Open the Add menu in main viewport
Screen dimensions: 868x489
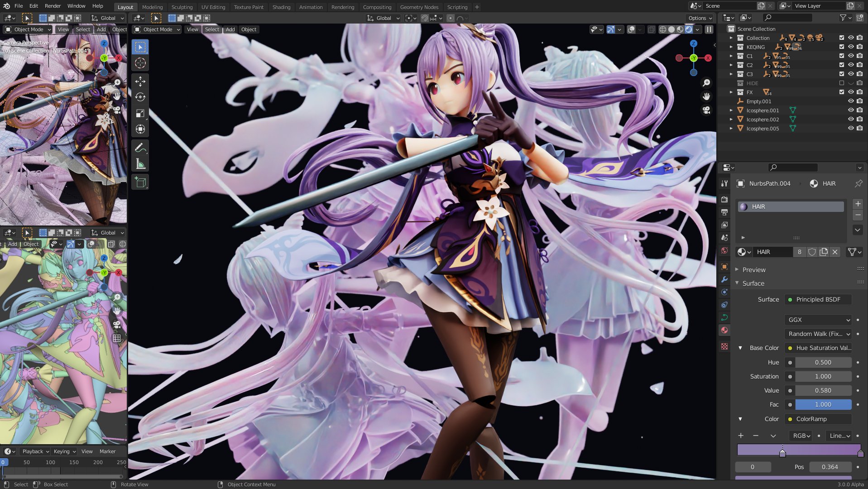click(x=230, y=29)
